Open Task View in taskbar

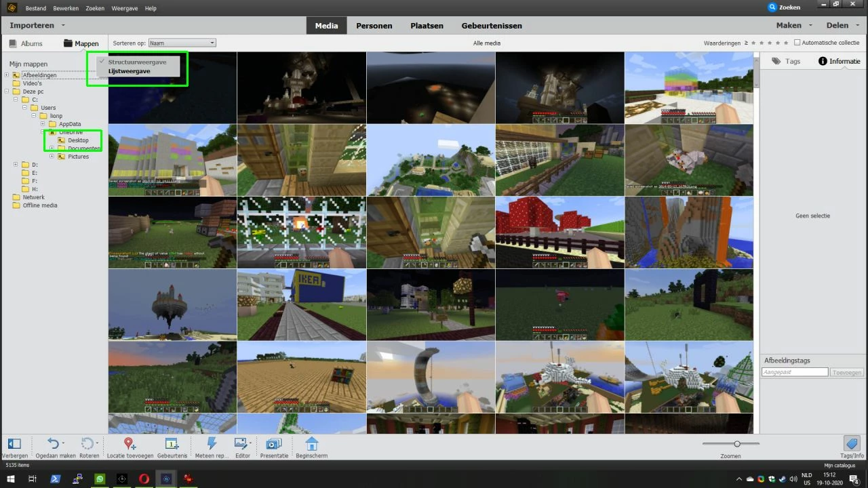[32, 479]
